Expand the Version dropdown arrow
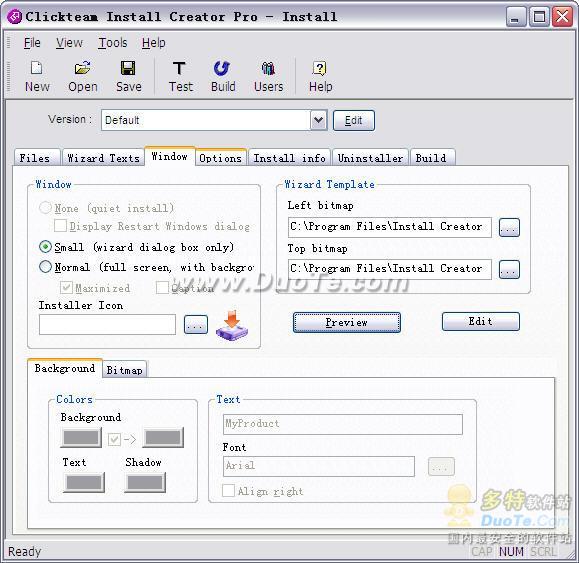579x563 pixels. 318,120
